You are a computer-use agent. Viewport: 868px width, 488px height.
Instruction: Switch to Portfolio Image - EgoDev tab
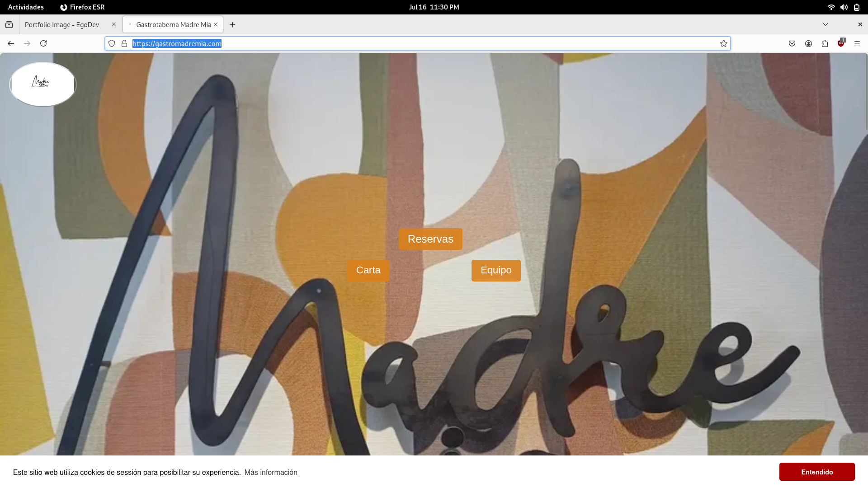[62, 24]
